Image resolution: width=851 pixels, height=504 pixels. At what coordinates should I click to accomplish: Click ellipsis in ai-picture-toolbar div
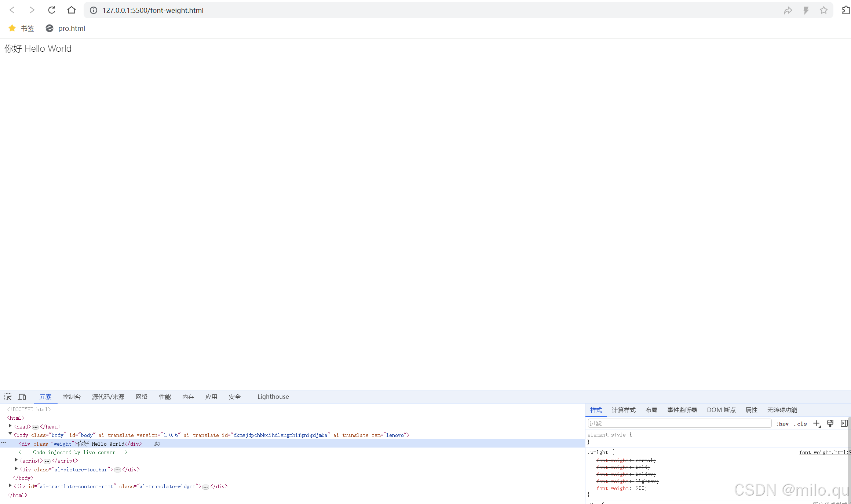tap(118, 470)
